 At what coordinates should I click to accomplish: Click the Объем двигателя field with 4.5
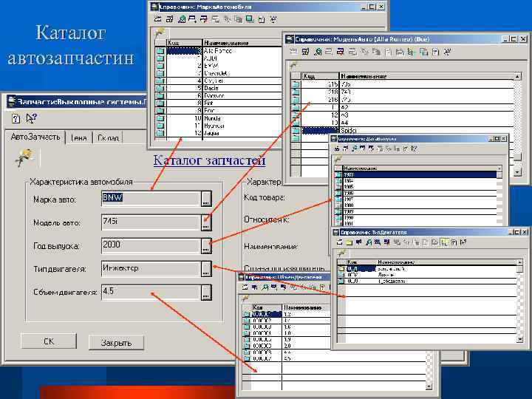[150, 292]
